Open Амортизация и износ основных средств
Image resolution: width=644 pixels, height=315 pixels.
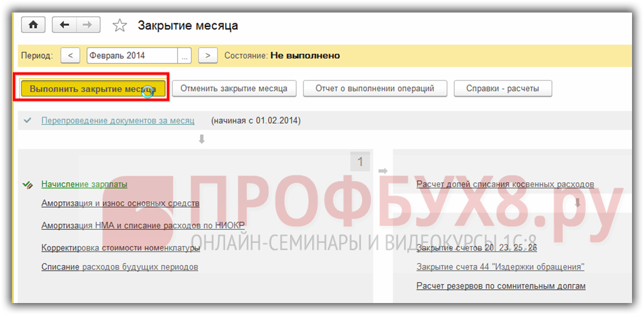120,203
